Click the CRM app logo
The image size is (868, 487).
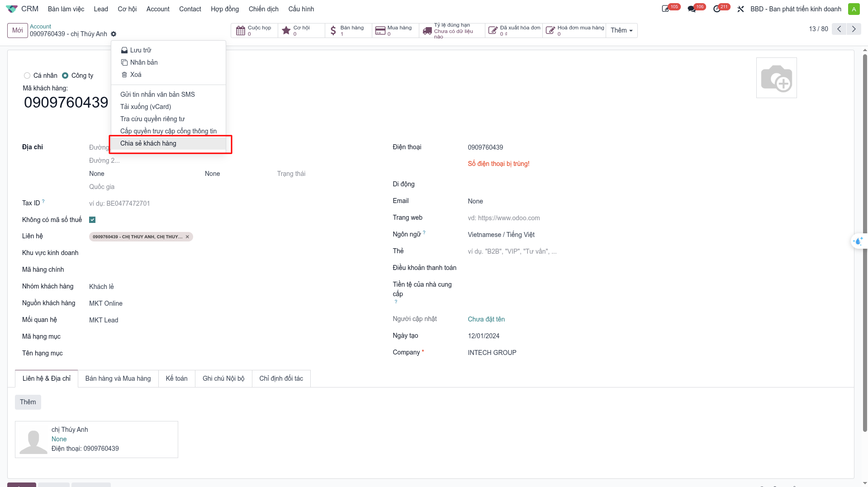12,9
